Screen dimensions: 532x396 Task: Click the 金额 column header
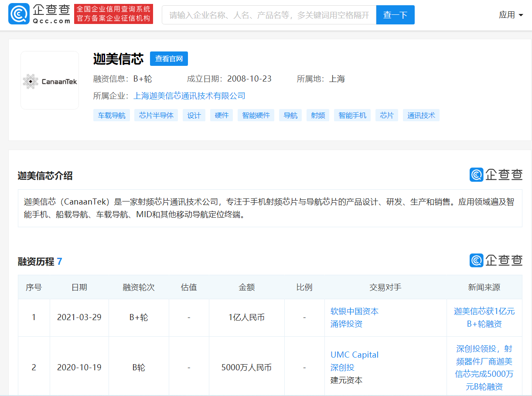coord(247,287)
